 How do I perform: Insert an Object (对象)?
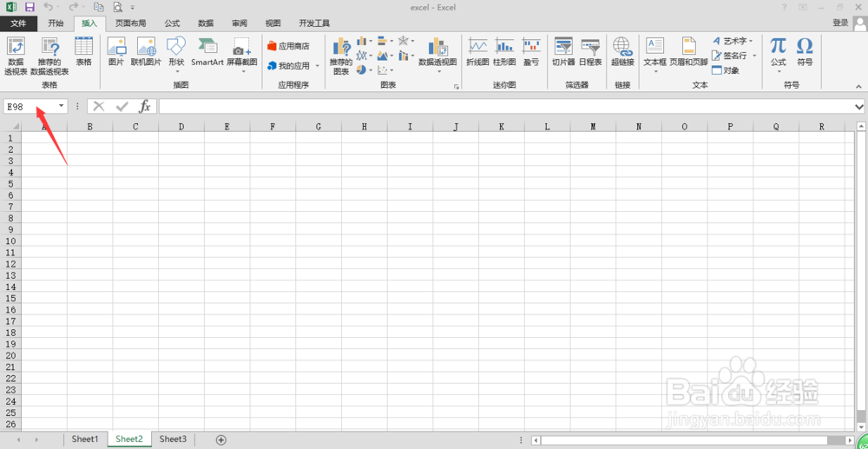[725, 70]
